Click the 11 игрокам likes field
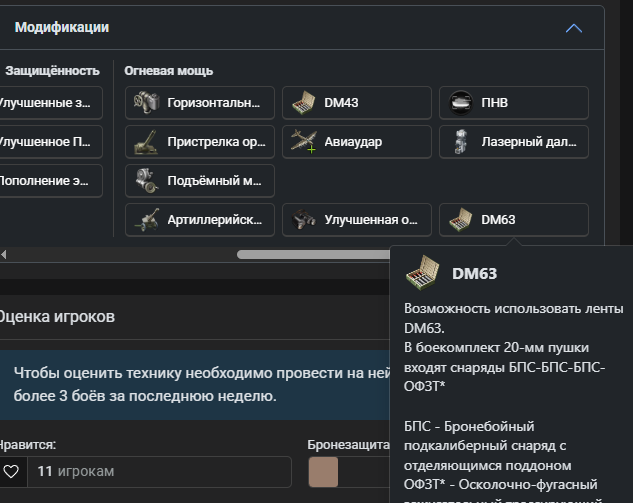Image resolution: width=633 pixels, height=503 pixels. tap(158, 471)
